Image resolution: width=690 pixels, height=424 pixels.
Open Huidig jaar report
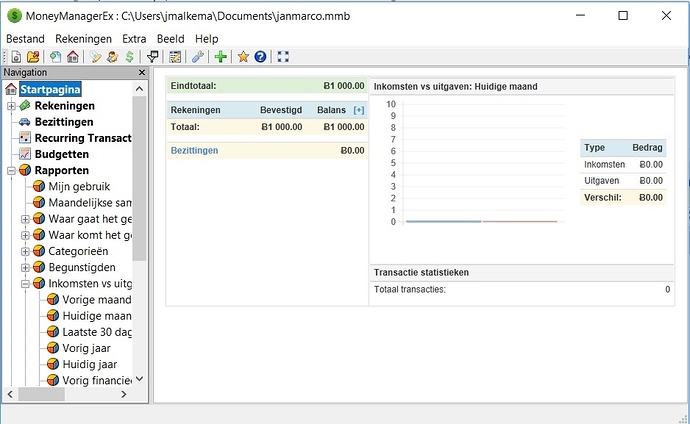click(x=89, y=365)
